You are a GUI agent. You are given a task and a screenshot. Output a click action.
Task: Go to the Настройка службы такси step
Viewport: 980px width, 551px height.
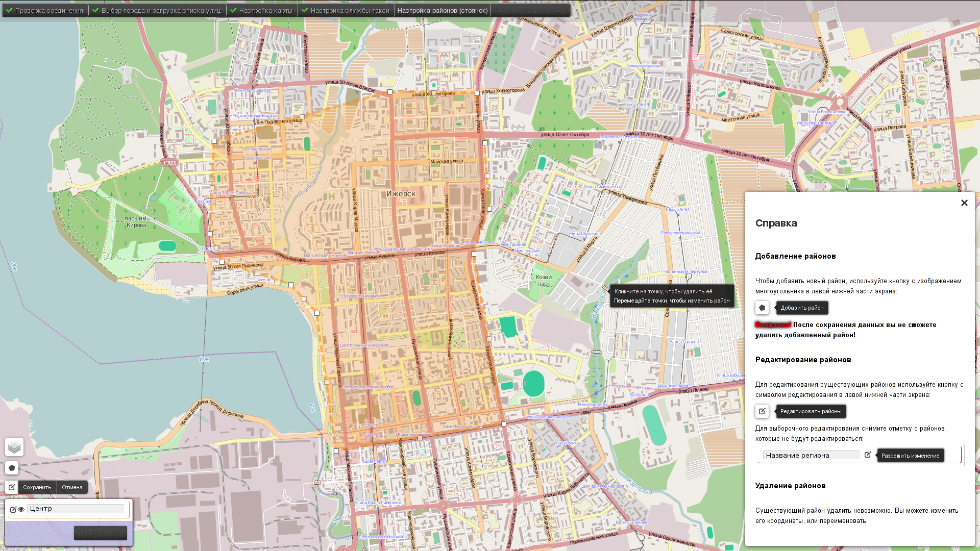click(346, 10)
